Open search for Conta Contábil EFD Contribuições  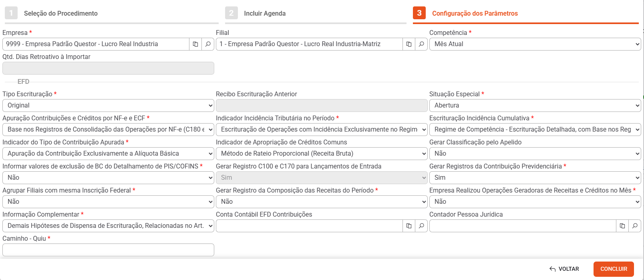(421, 226)
